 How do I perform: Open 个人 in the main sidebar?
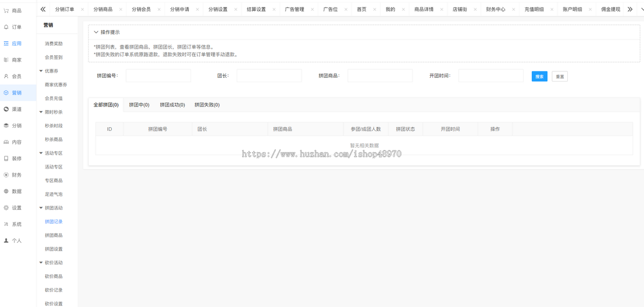pyautogui.click(x=16, y=240)
